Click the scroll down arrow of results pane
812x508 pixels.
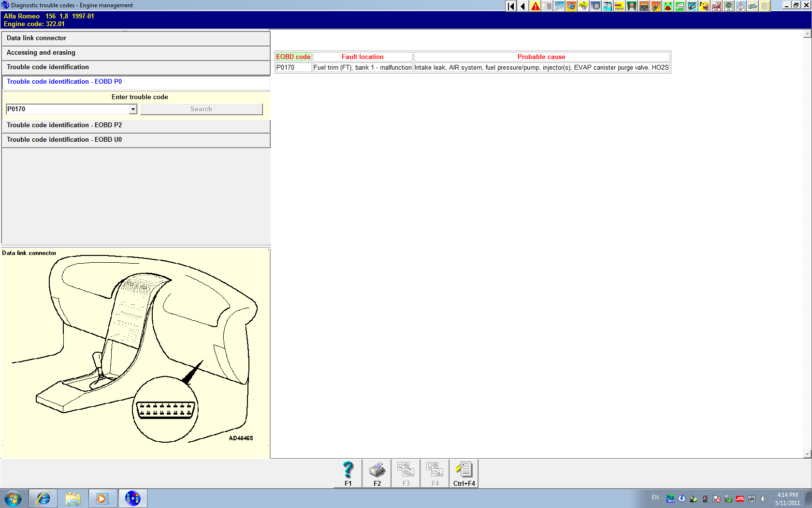[807, 454]
